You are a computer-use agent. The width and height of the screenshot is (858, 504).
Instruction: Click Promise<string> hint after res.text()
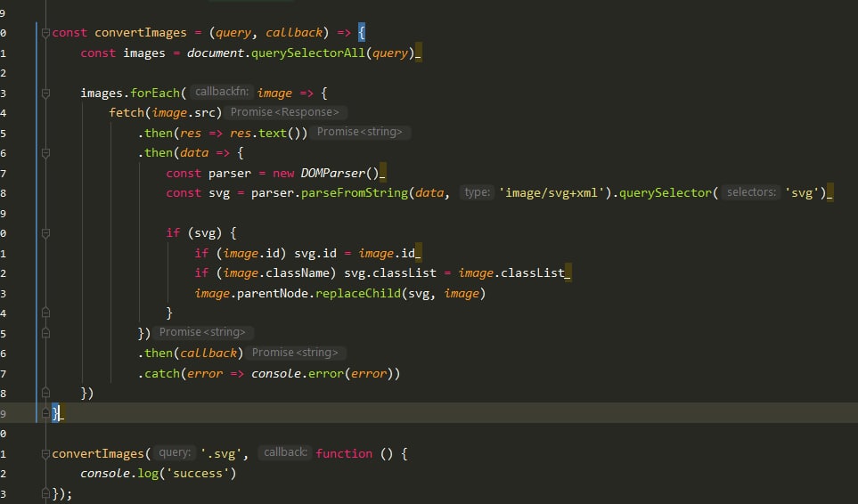click(x=360, y=132)
